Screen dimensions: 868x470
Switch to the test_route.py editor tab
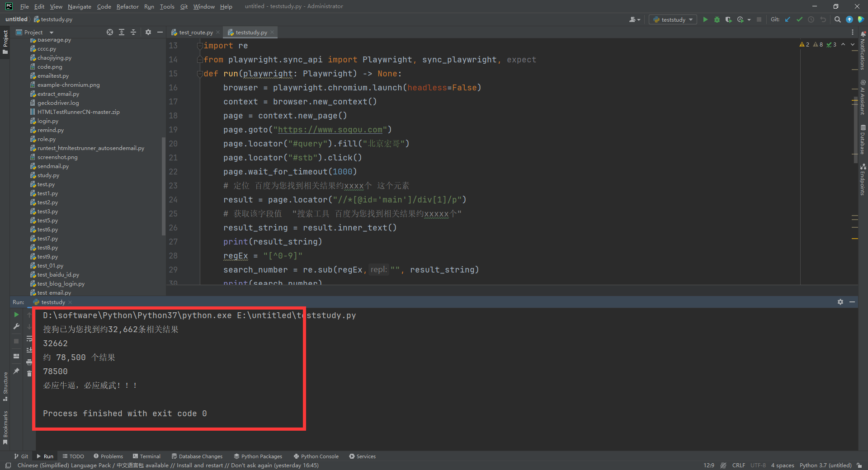pos(195,32)
